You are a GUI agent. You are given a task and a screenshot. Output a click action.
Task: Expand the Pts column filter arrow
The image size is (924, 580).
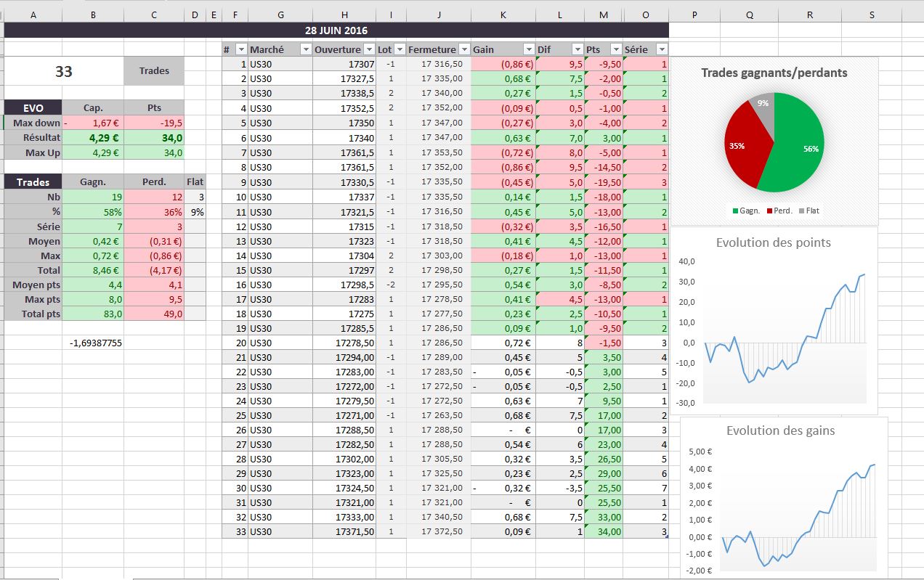615,49
